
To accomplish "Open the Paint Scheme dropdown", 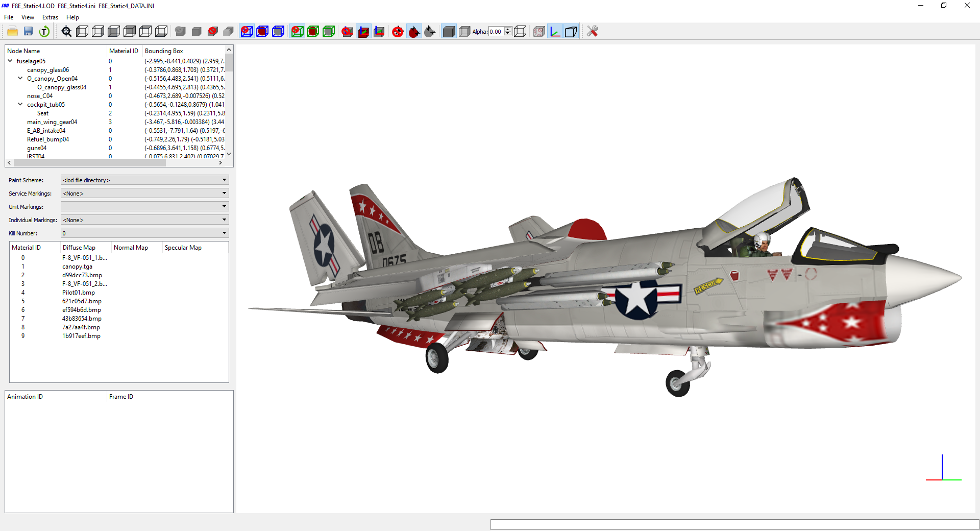I will [x=144, y=180].
